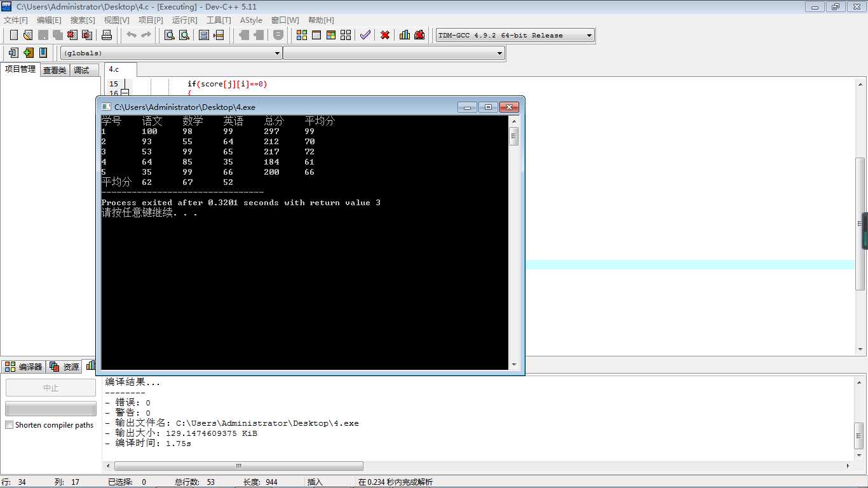The width and height of the screenshot is (868, 488).
Task: Click the compile log horizontal scrollbar thumb
Action: (x=239, y=466)
